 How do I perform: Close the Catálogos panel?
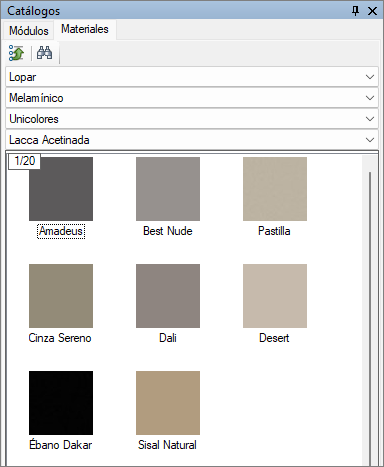[x=372, y=11]
